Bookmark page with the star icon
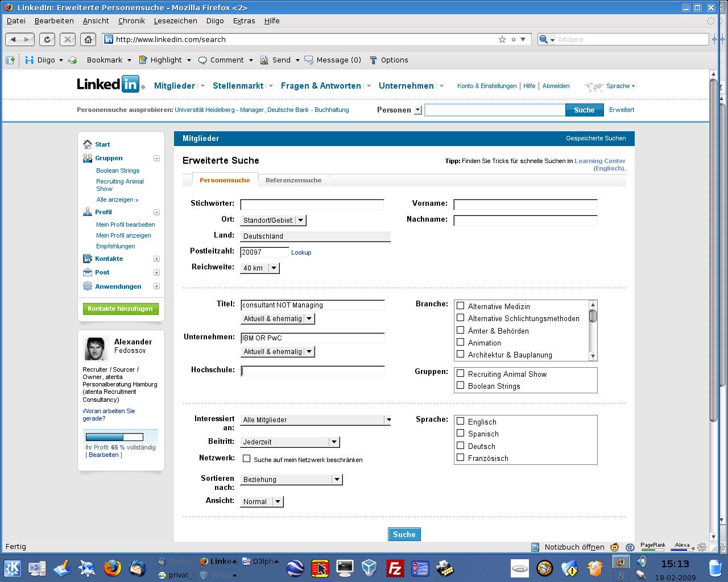728x582 pixels. pyautogui.click(x=502, y=39)
